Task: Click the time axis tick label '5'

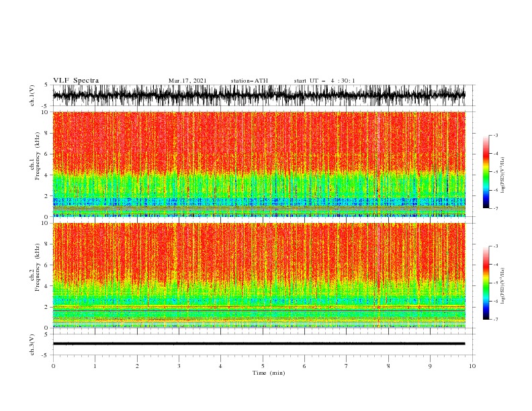Action: (263, 366)
